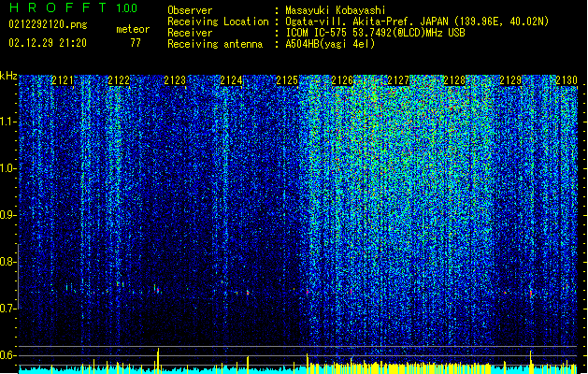Click the 2127 time marker

click(398, 80)
